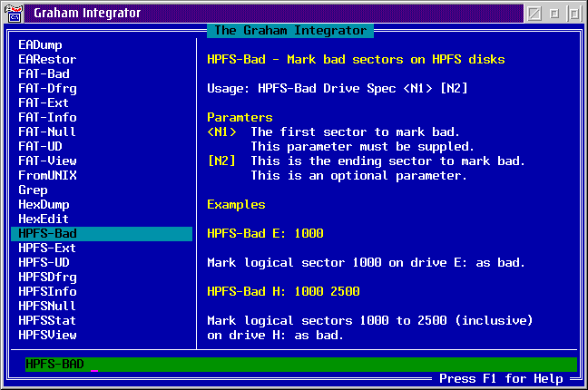Select HPFS-Ext in the list

click(x=47, y=248)
